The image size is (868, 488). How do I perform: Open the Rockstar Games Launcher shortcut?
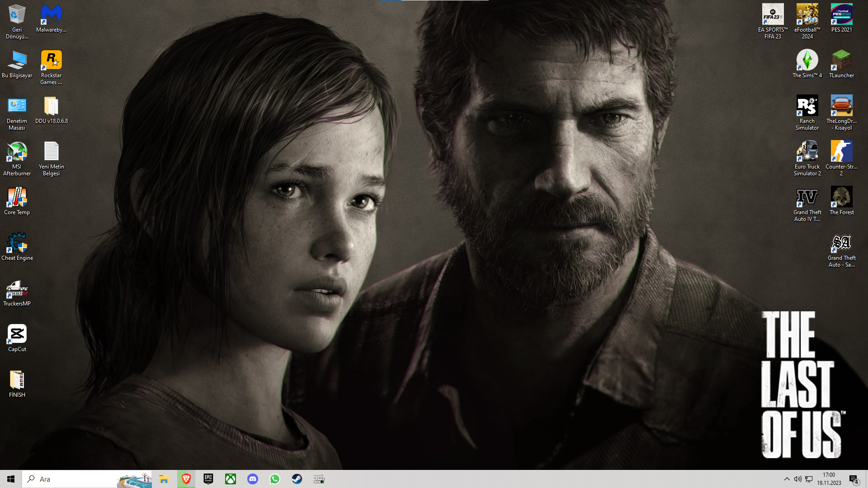pyautogui.click(x=51, y=67)
